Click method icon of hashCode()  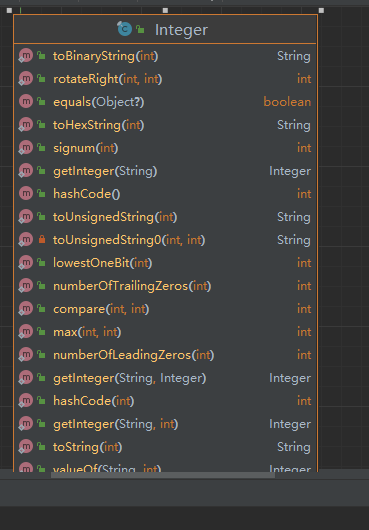click(26, 193)
